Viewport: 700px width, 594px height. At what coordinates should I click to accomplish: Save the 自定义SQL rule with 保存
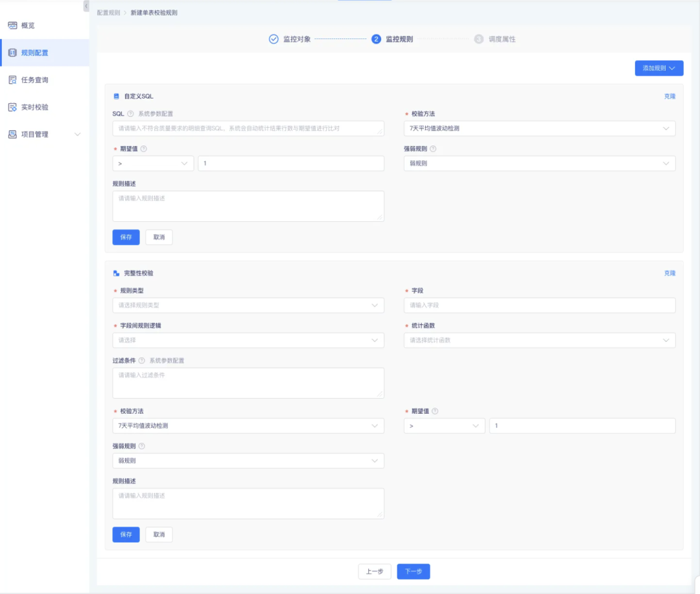(126, 237)
